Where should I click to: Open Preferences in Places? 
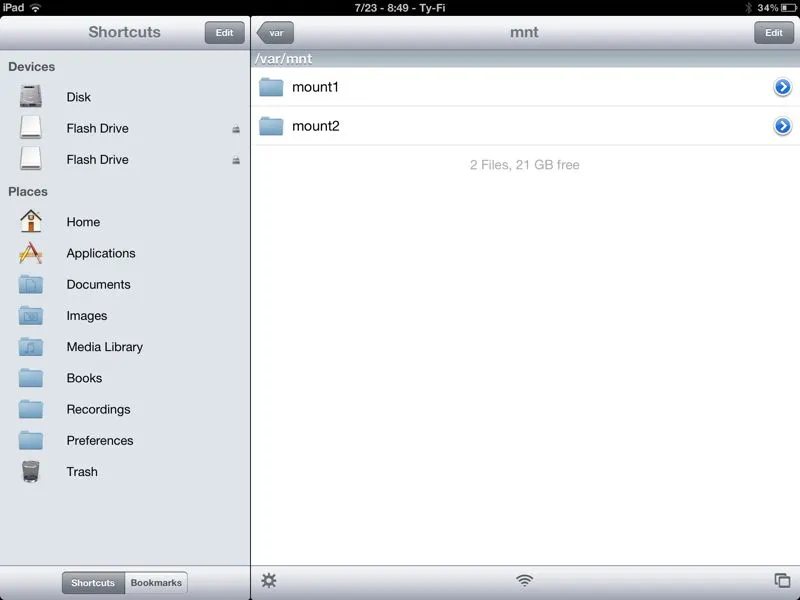[x=99, y=440]
